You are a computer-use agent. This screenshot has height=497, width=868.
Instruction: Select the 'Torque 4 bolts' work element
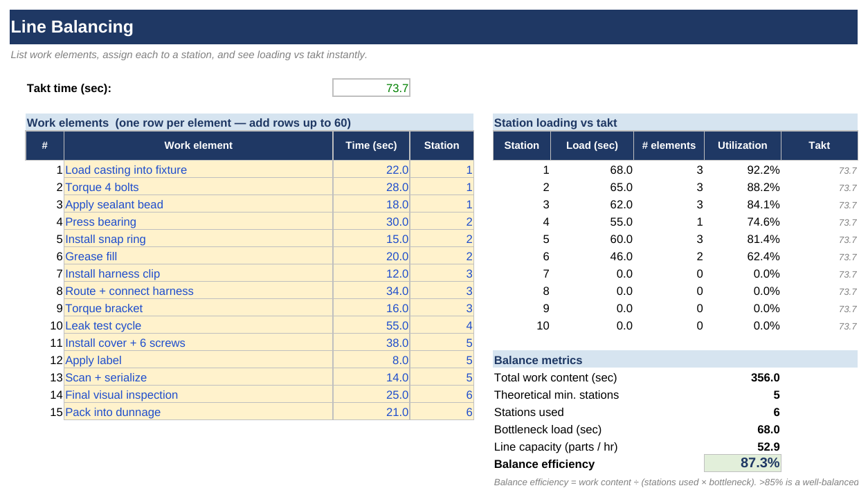tap(198, 187)
